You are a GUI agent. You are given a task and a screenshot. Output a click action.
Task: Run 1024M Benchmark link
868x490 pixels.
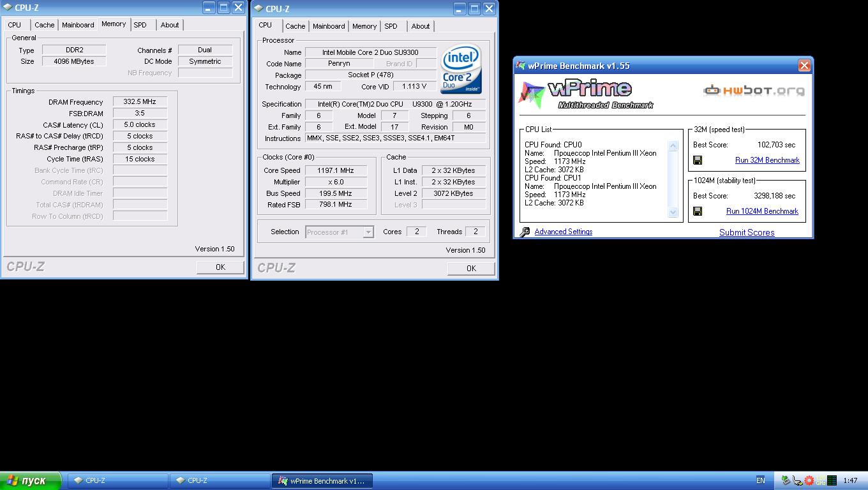tap(762, 211)
